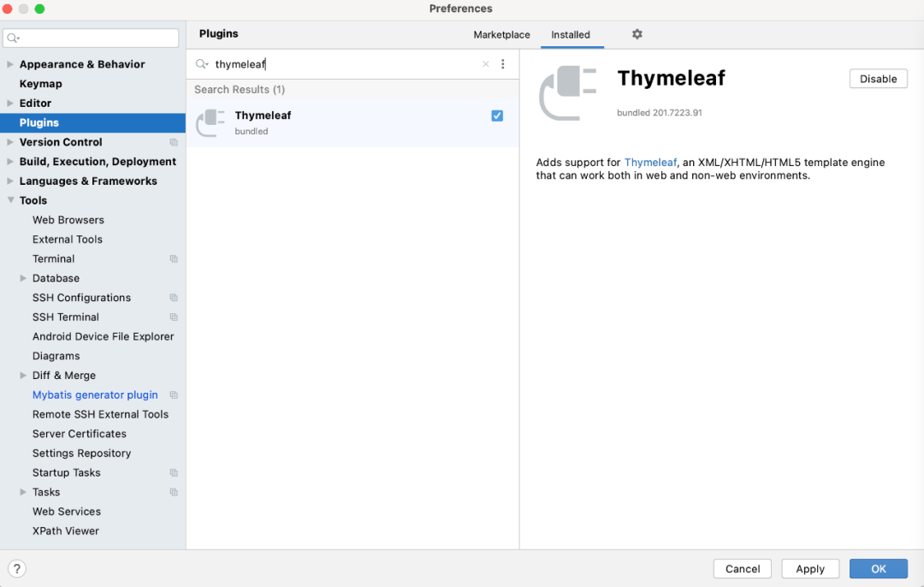Uncheck the Thymeleaf plugin enabled checkbox
The image size is (924, 587).
point(497,116)
